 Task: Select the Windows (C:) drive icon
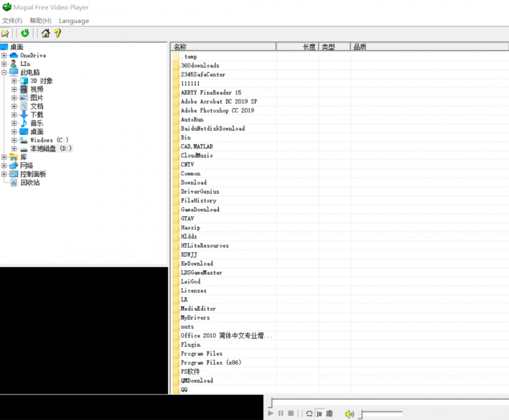[x=24, y=140]
